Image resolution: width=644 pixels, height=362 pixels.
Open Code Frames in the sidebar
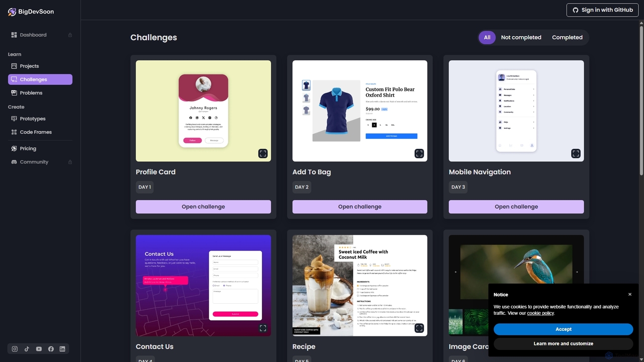point(40,132)
